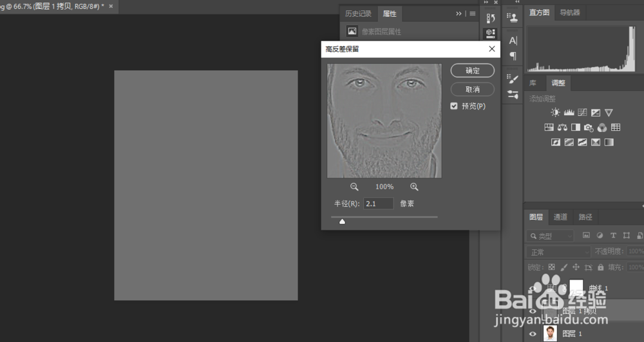Switch to the 历史记录 tab
Image resolution: width=644 pixels, height=342 pixels.
(358, 14)
